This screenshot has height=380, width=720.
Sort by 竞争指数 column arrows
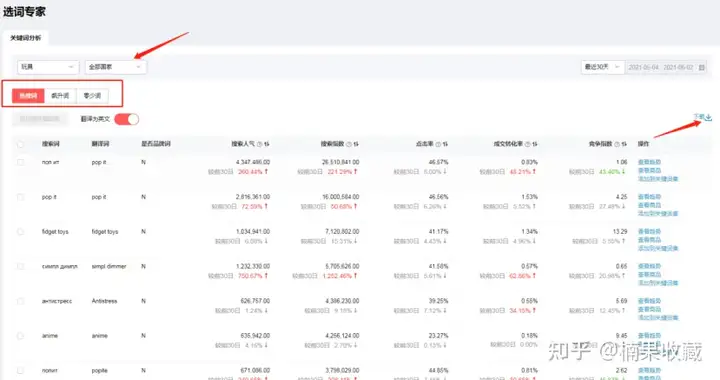tap(624, 144)
